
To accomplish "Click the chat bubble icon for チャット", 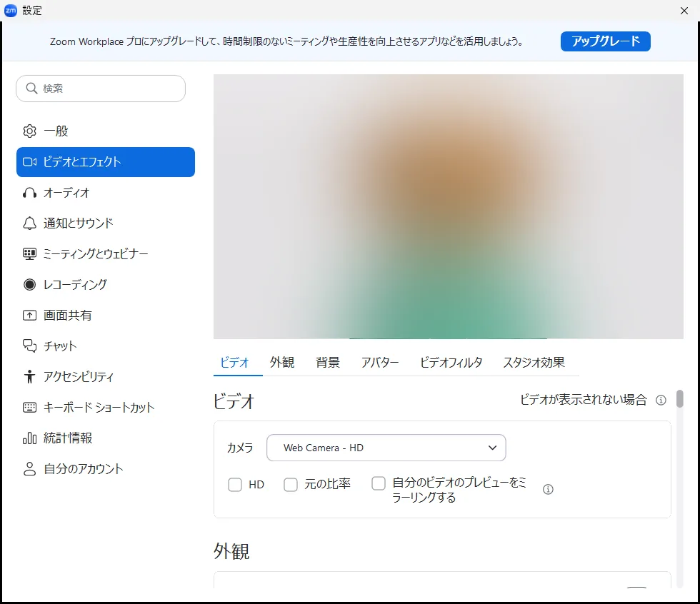I will (x=29, y=346).
